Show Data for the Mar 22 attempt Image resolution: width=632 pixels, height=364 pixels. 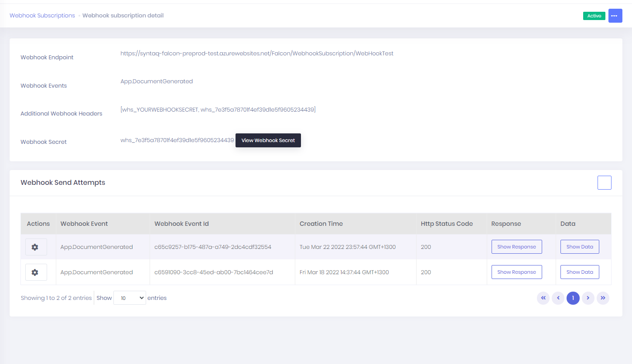(x=580, y=247)
